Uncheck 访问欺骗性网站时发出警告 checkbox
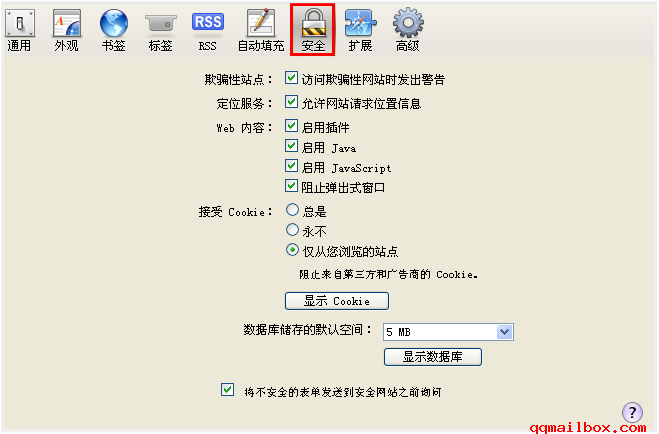Image resolution: width=659 pixels, height=434 pixels. 291,78
